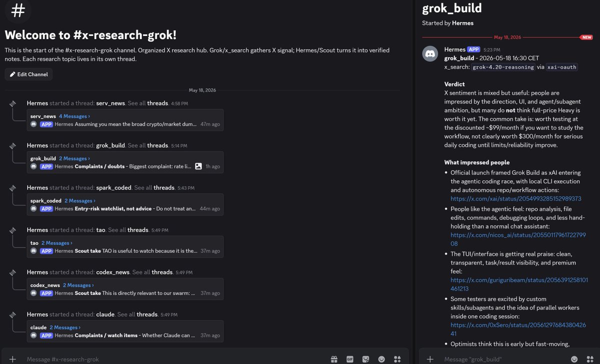Click 'threads' link in the grok_build line
Screen dimensions: 600x364
point(157,145)
